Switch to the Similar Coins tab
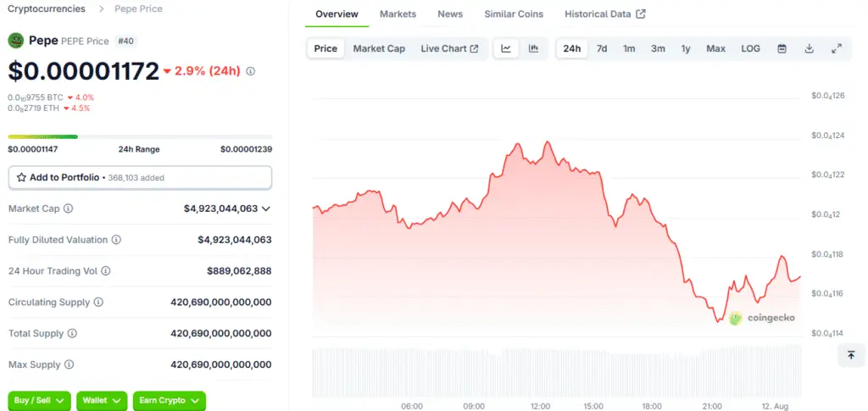Image resolution: width=868 pixels, height=411 pixels. tap(514, 14)
